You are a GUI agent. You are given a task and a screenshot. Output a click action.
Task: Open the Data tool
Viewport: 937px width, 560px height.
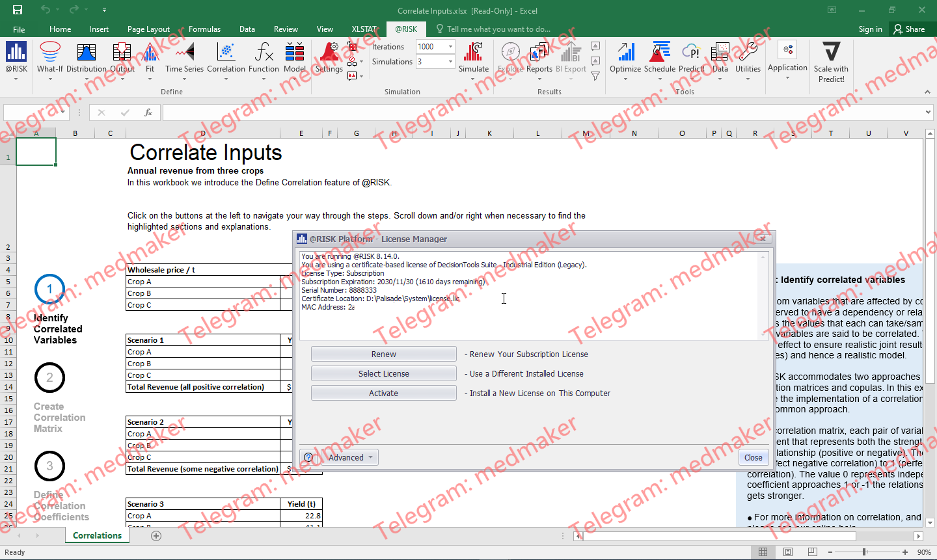pyautogui.click(x=720, y=57)
